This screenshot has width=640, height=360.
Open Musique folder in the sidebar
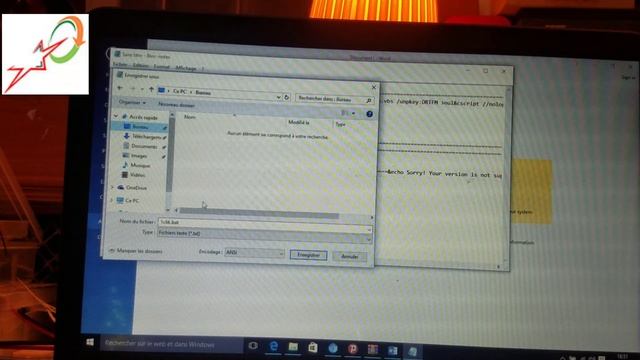tap(140, 165)
